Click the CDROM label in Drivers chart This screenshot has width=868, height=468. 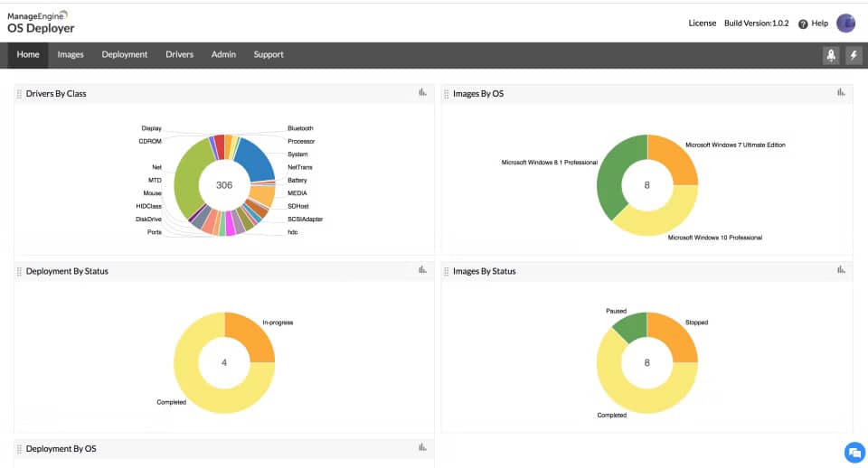150,142
